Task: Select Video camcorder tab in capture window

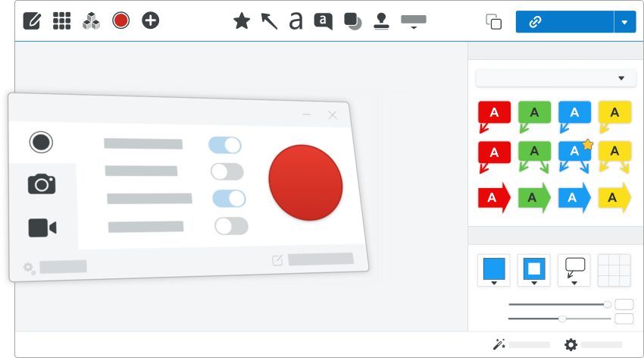Action: (x=42, y=228)
